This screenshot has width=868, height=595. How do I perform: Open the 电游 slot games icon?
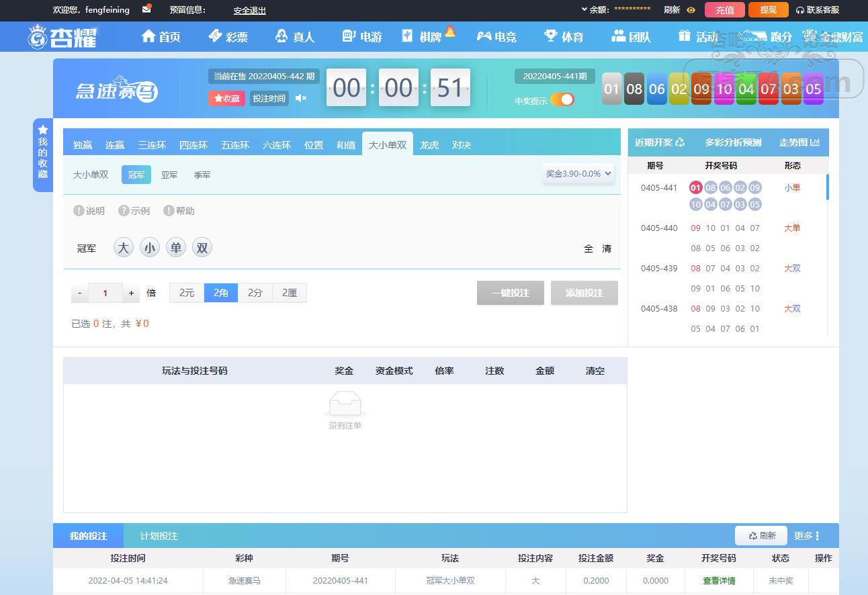coord(348,36)
